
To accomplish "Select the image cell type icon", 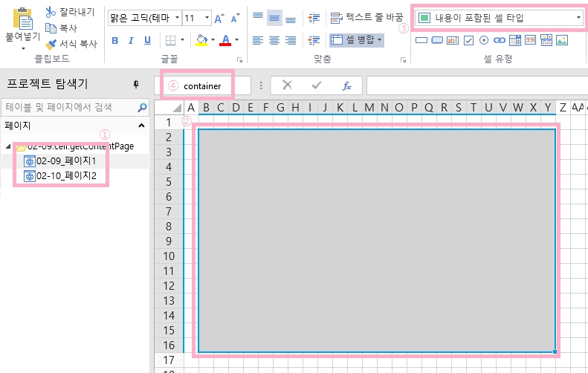I will pyautogui.click(x=561, y=40).
